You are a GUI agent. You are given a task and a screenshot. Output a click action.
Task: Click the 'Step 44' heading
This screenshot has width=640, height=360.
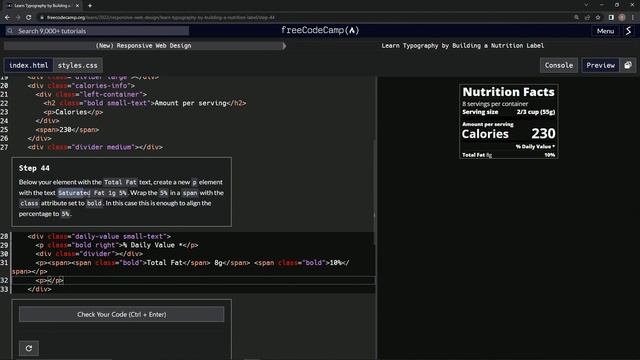point(34,168)
